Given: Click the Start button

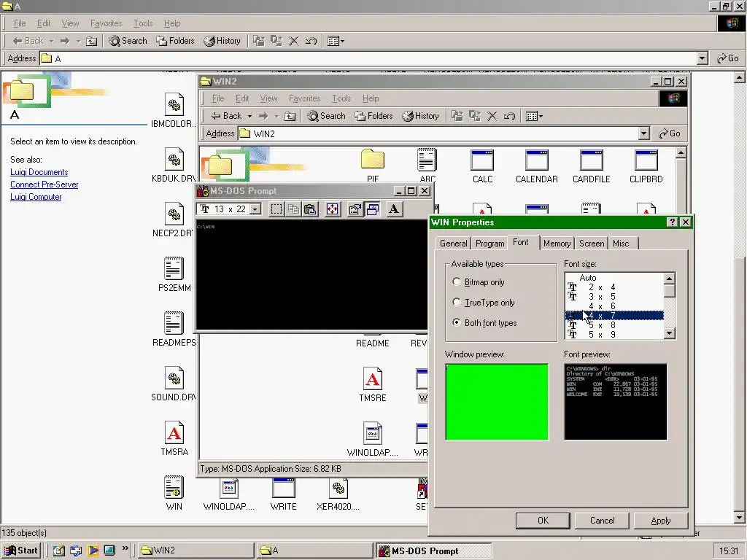Looking at the screenshot, I should 21,551.
